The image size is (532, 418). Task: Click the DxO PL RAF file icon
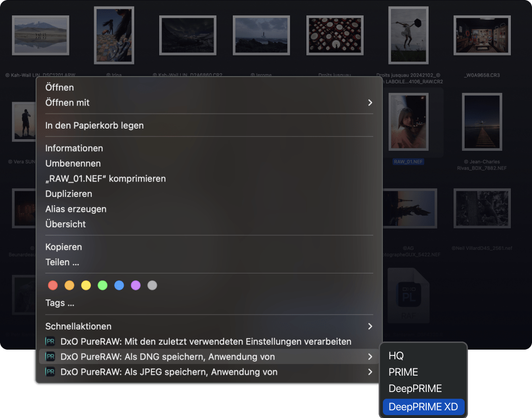(408, 295)
